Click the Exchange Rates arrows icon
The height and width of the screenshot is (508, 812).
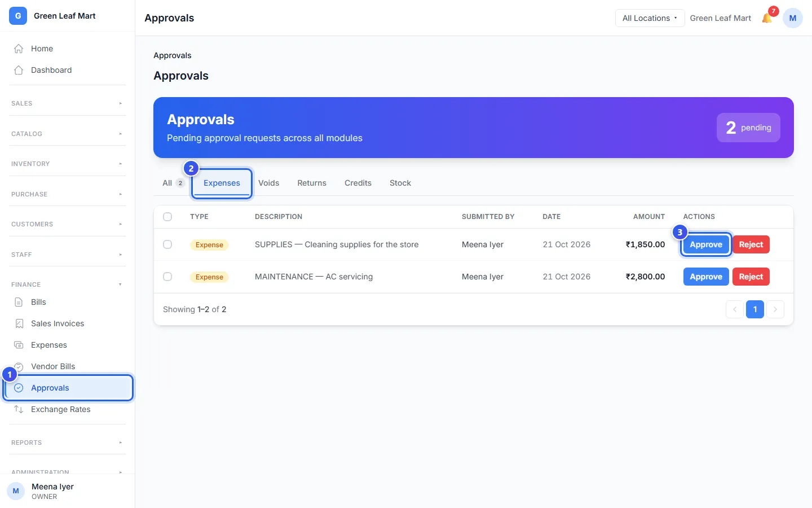(19, 409)
